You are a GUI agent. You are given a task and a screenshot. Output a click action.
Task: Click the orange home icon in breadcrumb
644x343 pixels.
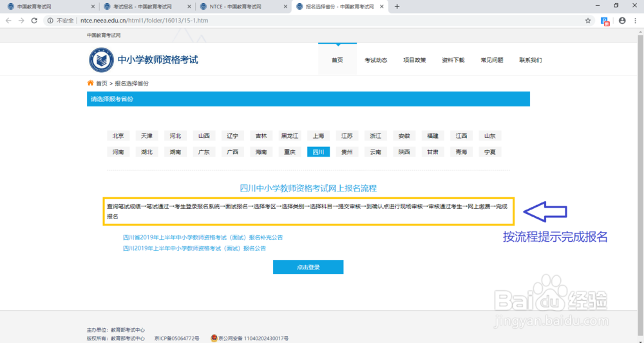click(90, 83)
